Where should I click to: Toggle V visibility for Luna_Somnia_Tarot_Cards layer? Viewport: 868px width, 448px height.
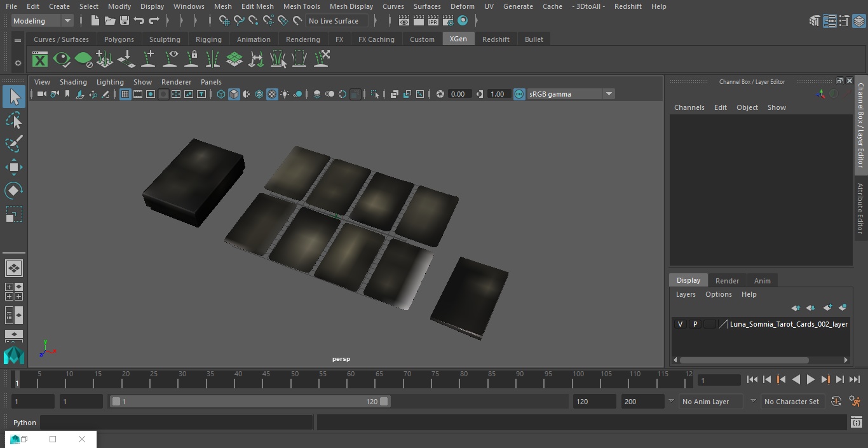681,324
